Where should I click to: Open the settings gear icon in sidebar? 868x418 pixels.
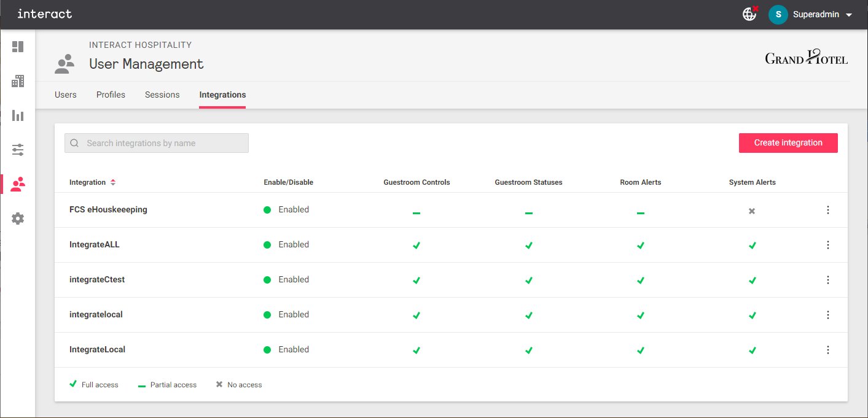click(18, 219)
